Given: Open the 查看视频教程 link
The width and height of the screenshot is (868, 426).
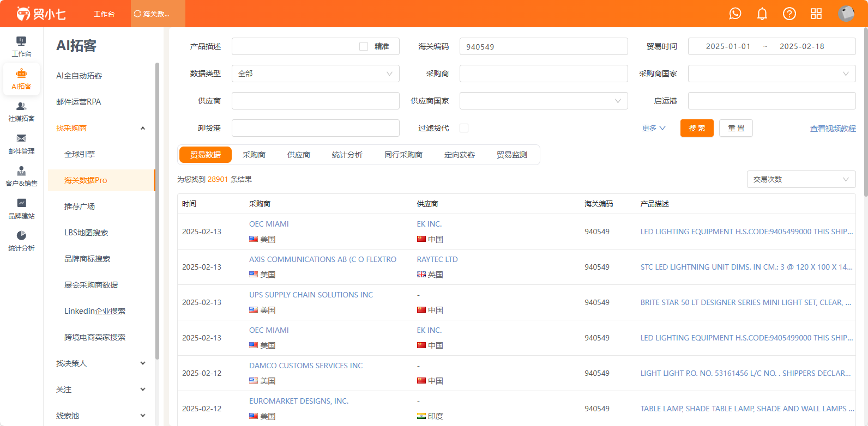Looking at the screenshot, I should tap(833, 129).
